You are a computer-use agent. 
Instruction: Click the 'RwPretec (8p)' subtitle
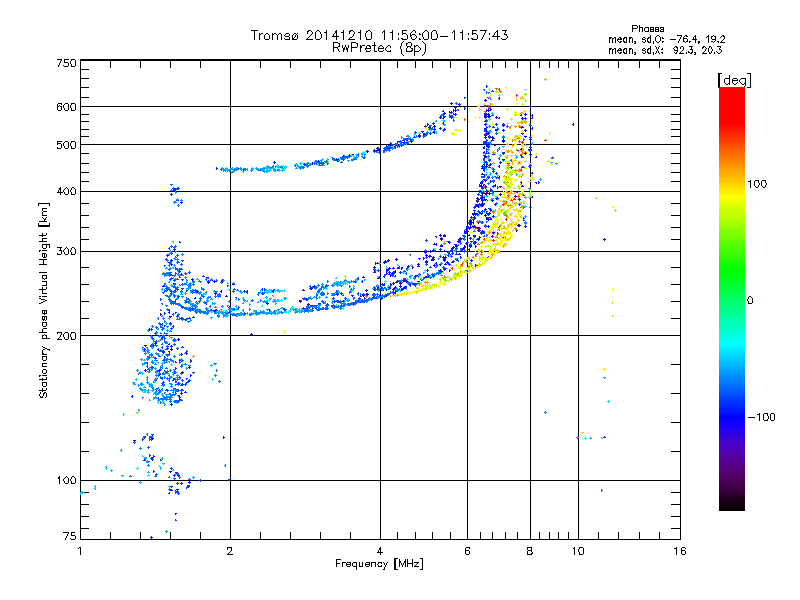pos(379,48)
